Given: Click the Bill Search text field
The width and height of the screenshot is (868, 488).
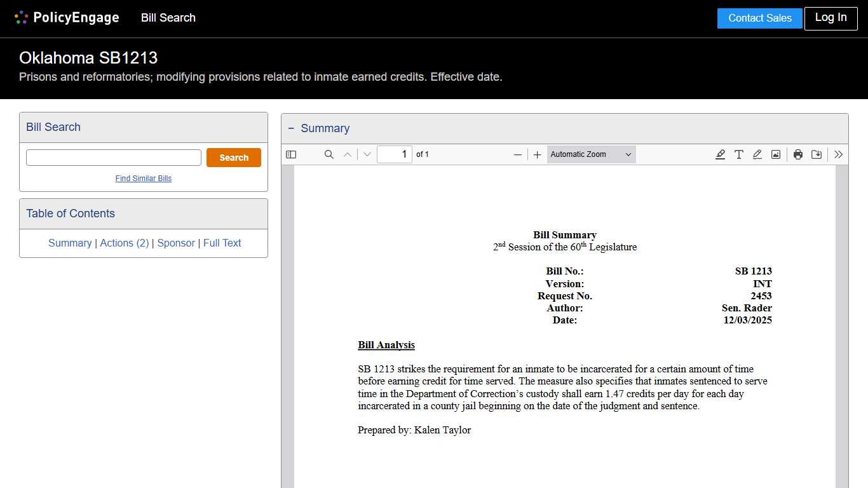Looking at the screenshot, I should pyautogui.click(x=114, y=158).
